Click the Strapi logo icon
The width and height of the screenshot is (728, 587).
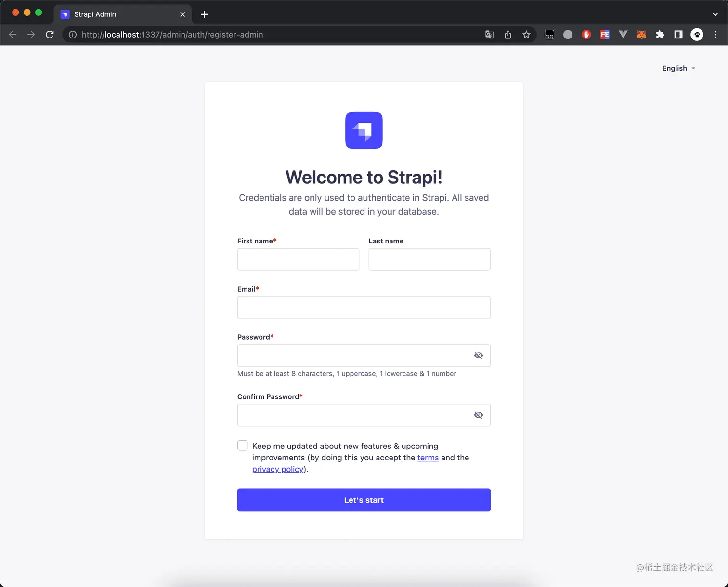364,130
